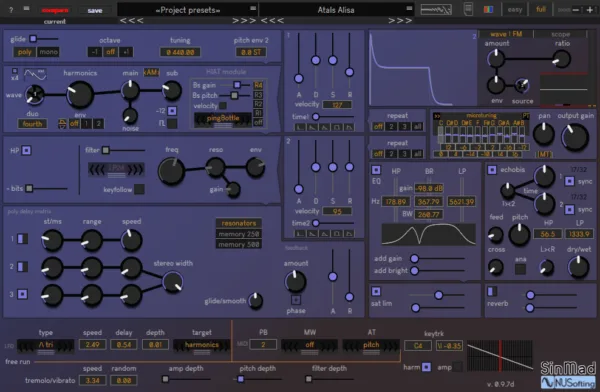Switch to the scope tab
Screen dimensions: 600x392
(561, 34)
